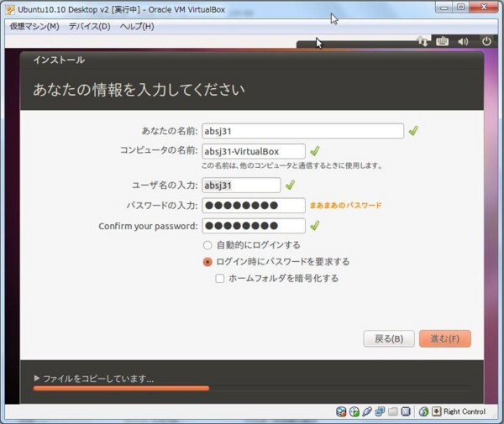Click the まあまあのパスワード strength text
The height and width of the screenshot is (424, 504).
click(x=345, y=205)
